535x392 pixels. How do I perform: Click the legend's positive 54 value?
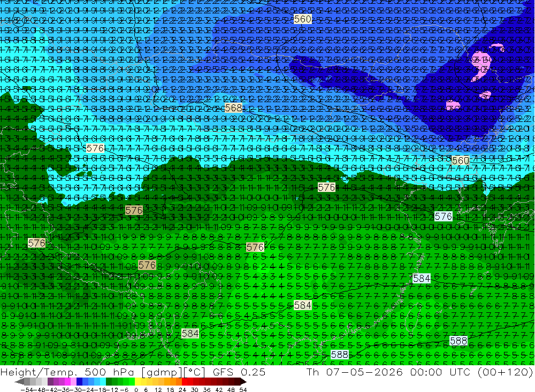[x=243, y=390]
